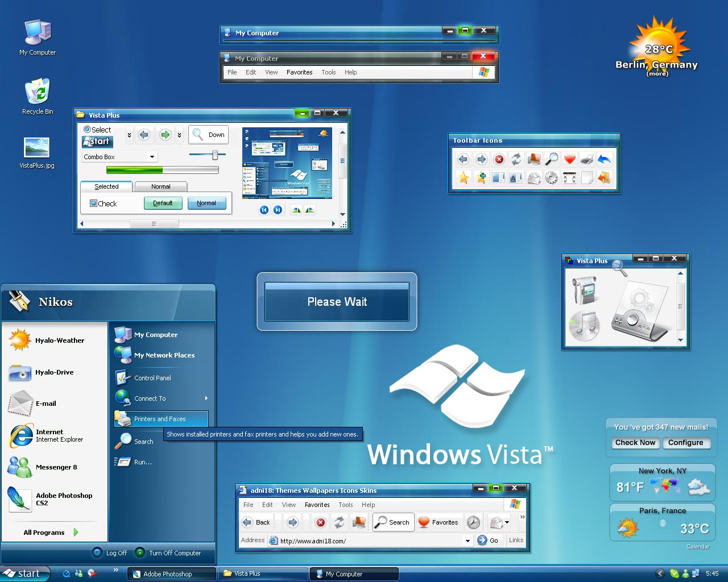Click the slider handle in Vista Plus window
The width and height of the screenshot is (728, 582).
(215, 155)
